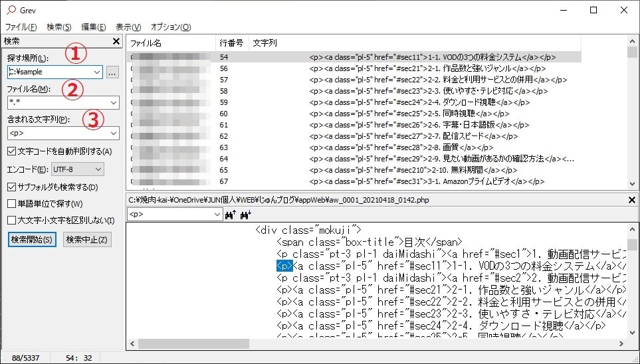Select result row line 67 Amazonプライムビデオ

point(354,181)
